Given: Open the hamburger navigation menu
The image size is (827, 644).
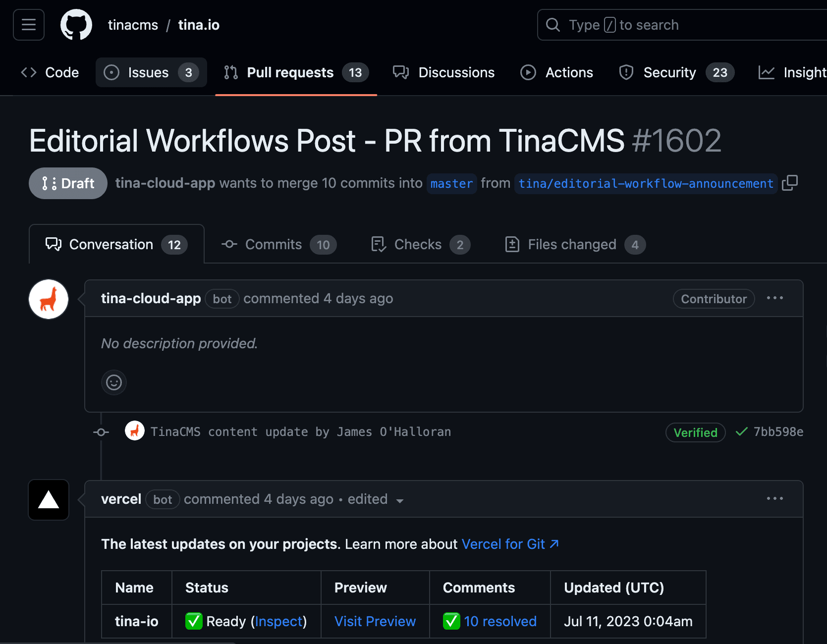Looking at the screenshot, I should (x=29, y=25).
